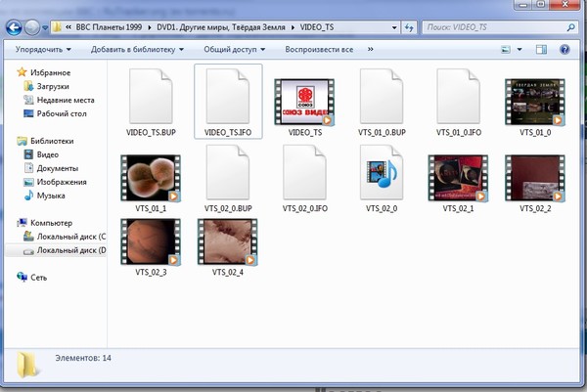This screenshot has height=392, width=587.
Task: Click Воспроизвести все button
Action: click(x=319, y=50)
